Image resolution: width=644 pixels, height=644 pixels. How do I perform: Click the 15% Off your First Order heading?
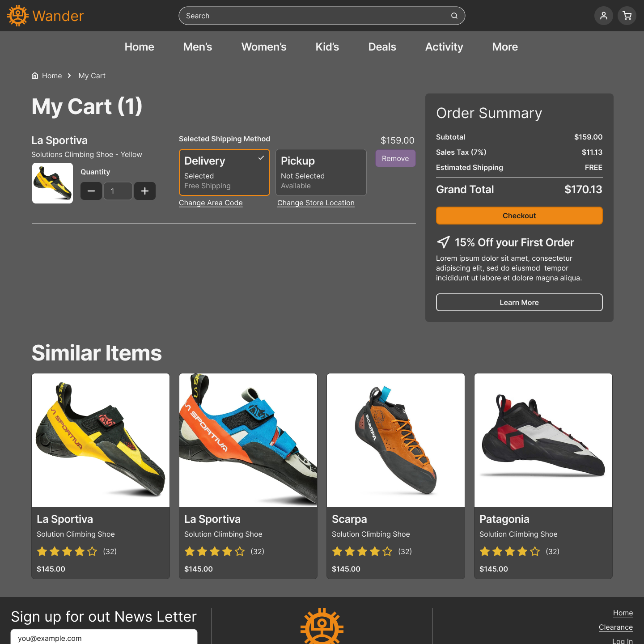[514, 242]
